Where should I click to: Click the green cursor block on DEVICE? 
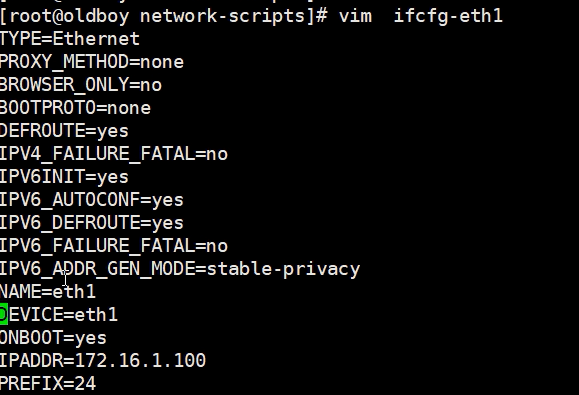click(x=4, y=315)
